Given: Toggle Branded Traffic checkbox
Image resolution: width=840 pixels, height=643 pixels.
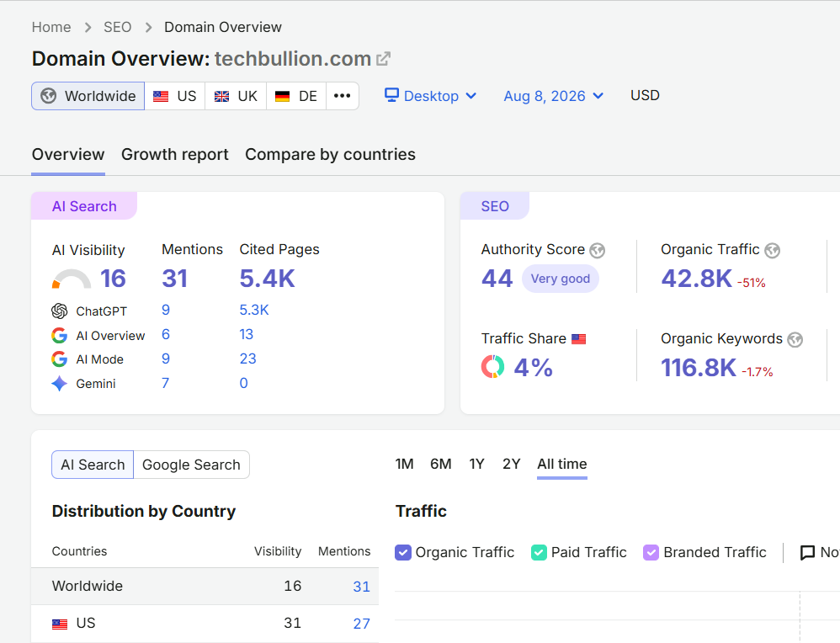Looking at the screenshot, I should [x=651, y=552].
